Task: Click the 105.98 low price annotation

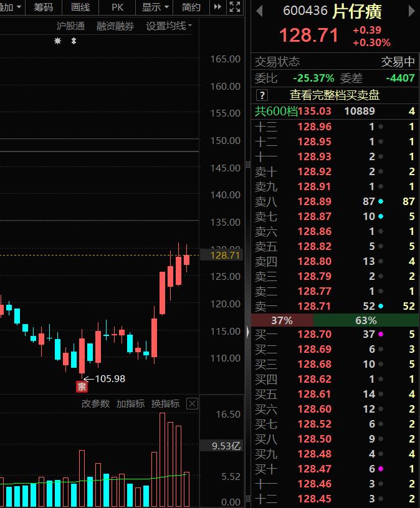Action: coord(110,379)
